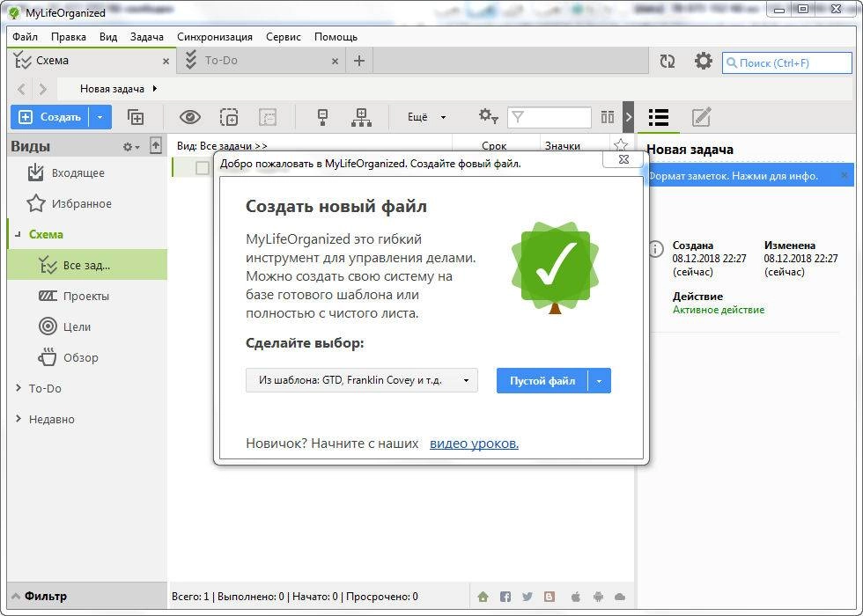863x616 pixels.
Task: Expand the toolbar overflow chevron
Action: pos(629,117)
